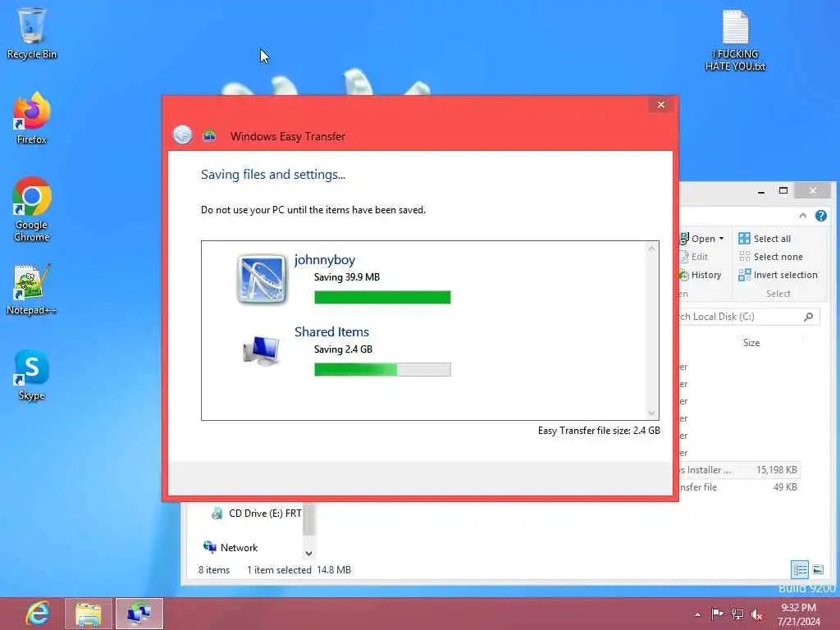This screenshot has width=840, height=630.
Task: Click Edit in the Explorer ribbon
Action: [694, 257]
